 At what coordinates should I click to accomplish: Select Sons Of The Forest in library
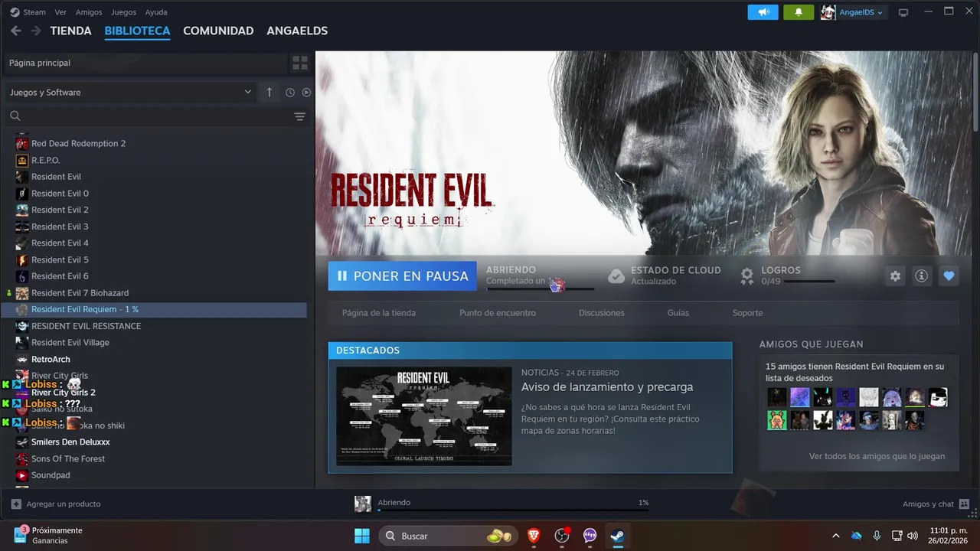(68, 458)
